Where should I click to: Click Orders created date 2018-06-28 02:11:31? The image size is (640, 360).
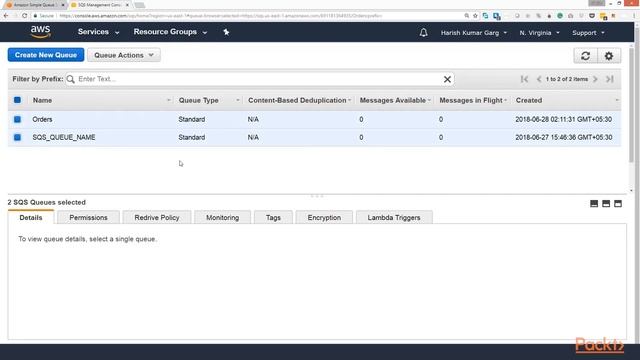[x=563, y=119]
